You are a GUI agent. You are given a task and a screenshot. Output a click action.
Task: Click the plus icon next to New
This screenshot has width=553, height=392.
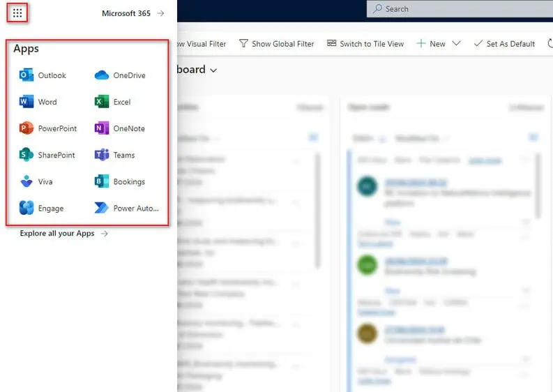421,43
